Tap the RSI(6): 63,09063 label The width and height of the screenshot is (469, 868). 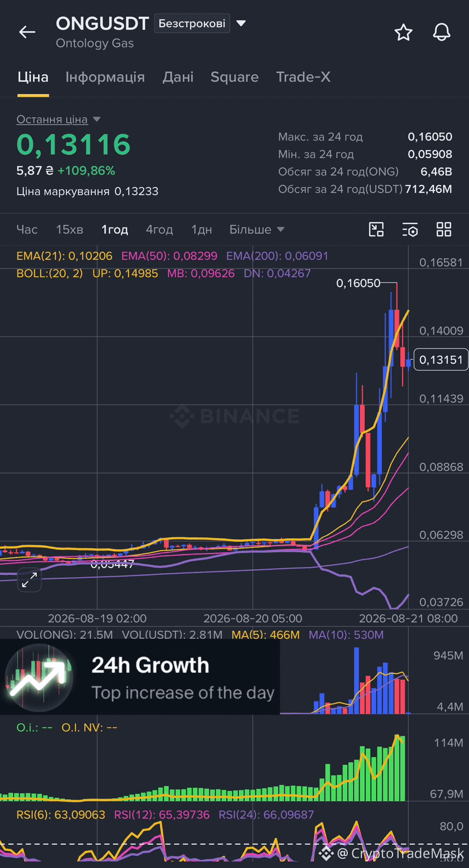61,815
